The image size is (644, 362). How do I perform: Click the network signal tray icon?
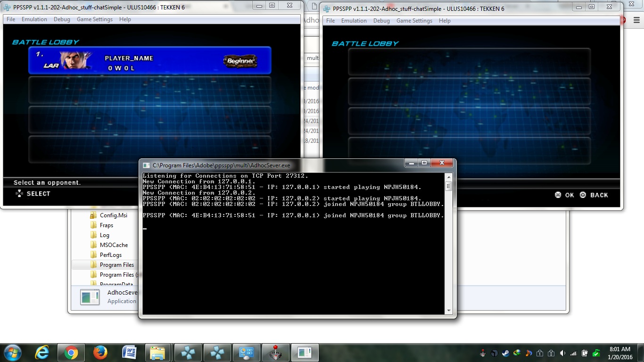point(574,353)
